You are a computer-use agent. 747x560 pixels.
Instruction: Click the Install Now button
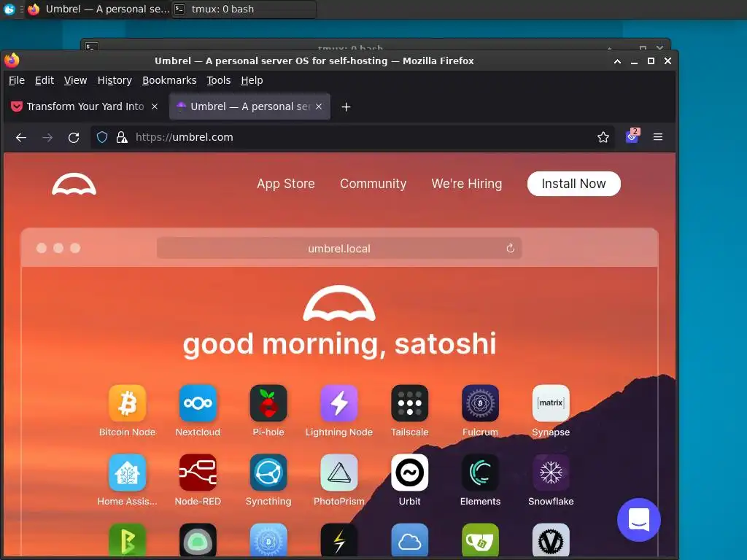coord(573,184)
